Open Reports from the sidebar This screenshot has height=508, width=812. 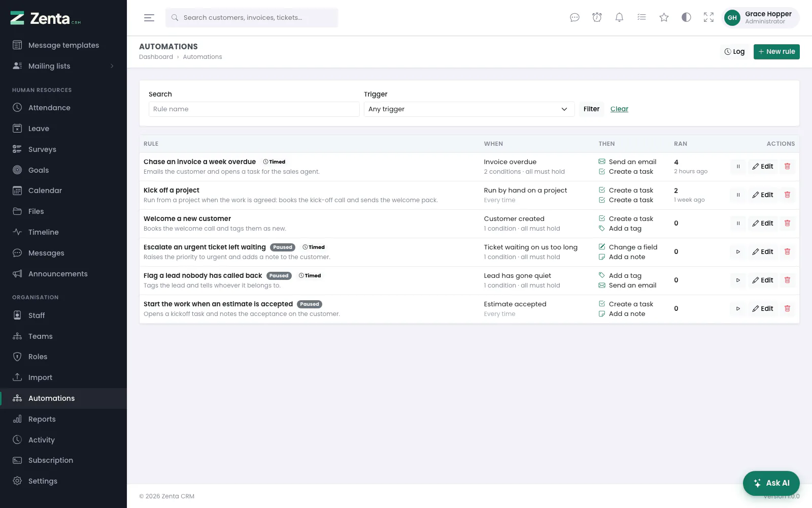(63, 419)
